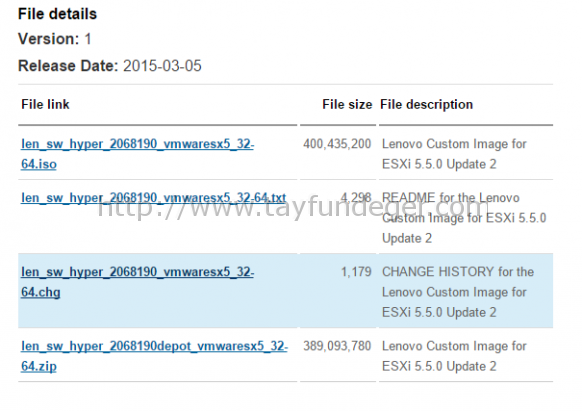Click the tayfundeger.com watermark text
Image resolution: width=582 pixels, height=411 pixels.
click(x=293, y=208)
